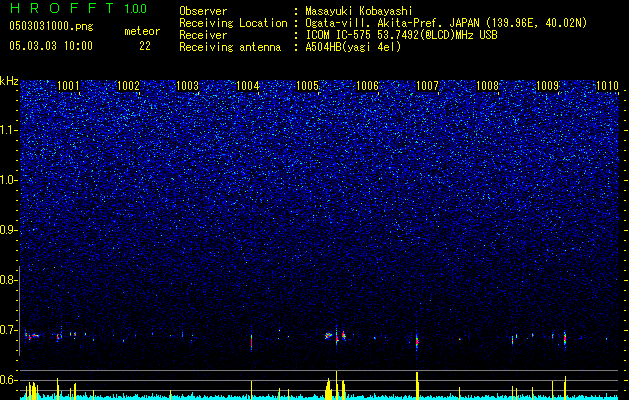Screen dimensions: 629x400
Task: Click the 1003 time marker
Action: tap(188, 86)
